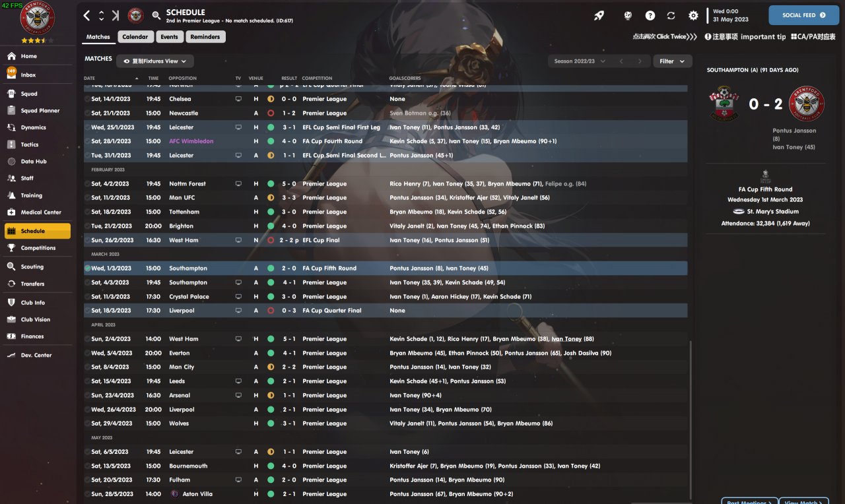Viewport: 845px width, 504px height.
Task: Click the up/down navigation chevrons
Action: click(101, 15)
